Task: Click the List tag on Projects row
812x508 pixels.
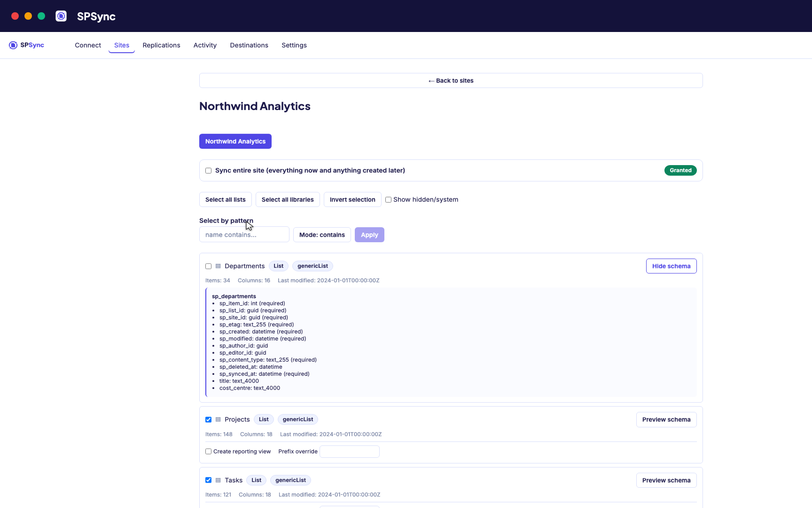Action: [264, 420]
